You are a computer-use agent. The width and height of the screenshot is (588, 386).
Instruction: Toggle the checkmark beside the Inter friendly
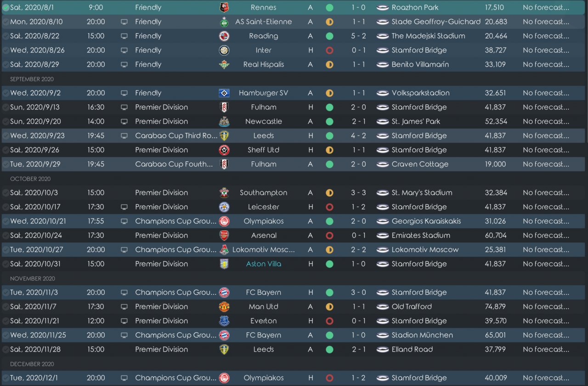pos(6,50)
